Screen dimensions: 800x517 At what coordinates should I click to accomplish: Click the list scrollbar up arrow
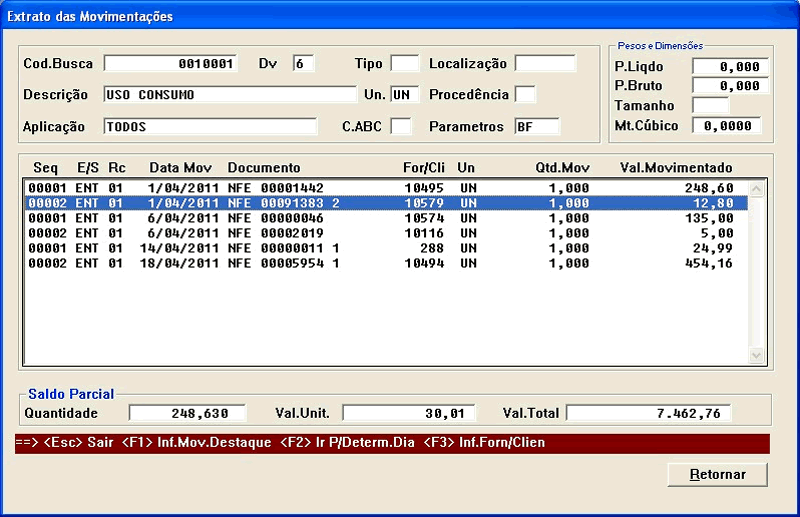[756, 189]
